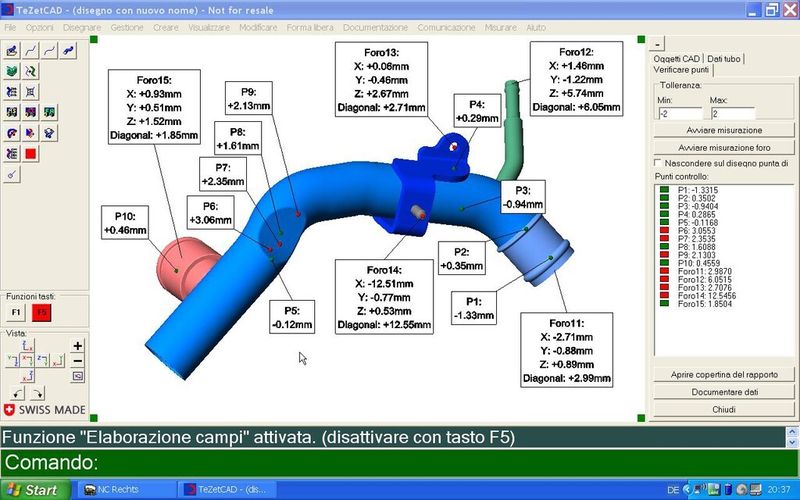
Task: Click the first curved-line tool in top toolbar row
Action: 31,51
